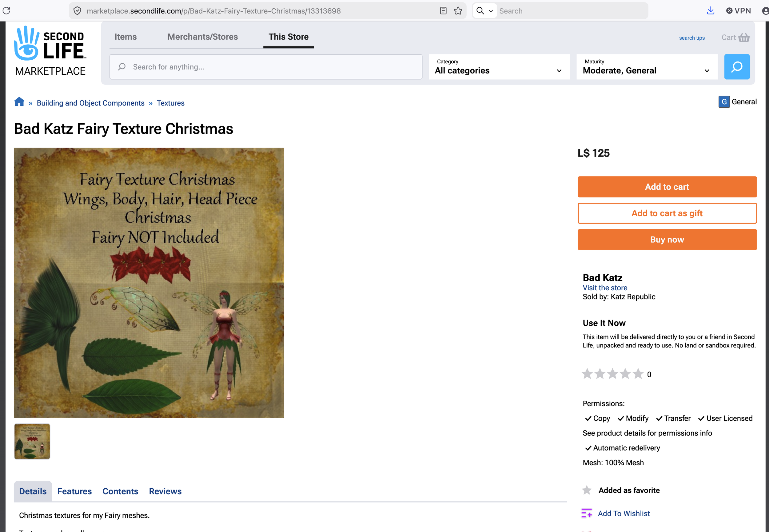Click the Mesh: 100% Mesh text
Screen dimensions: 769x532
(x=613, y=462)
